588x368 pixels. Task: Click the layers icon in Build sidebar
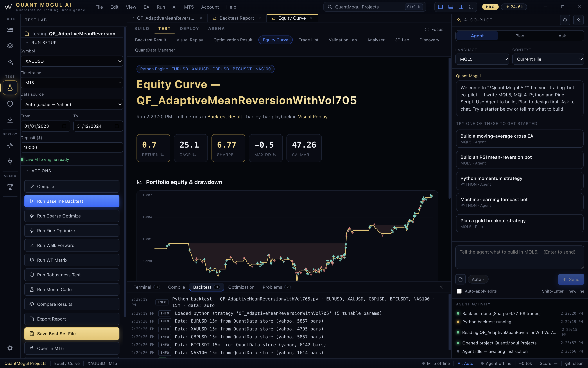[x=10, y=46]
